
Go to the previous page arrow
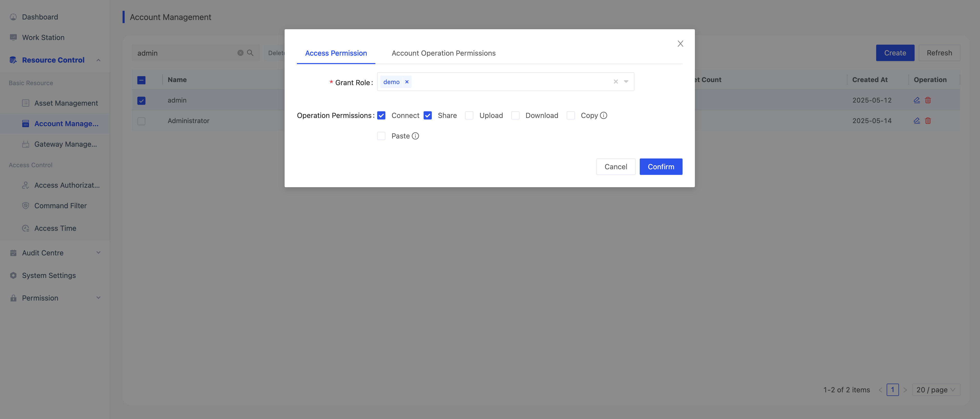(x=880, y=390)
